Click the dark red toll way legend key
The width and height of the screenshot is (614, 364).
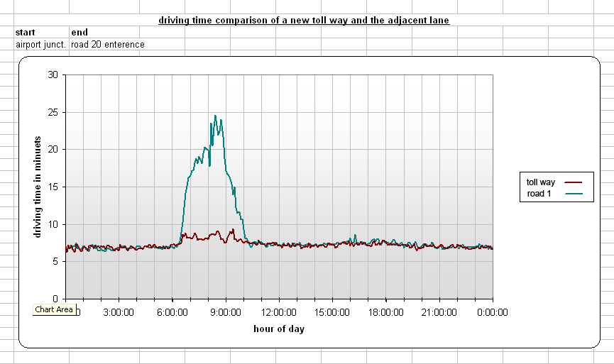pyautogui.click(x=578, y=182)
